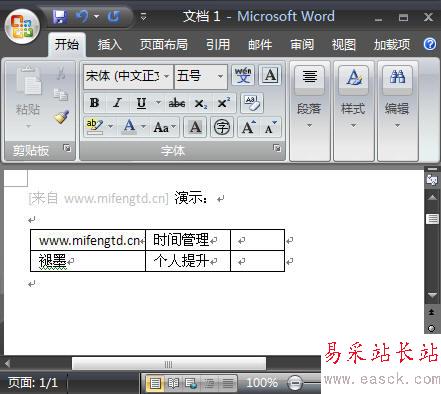
Task: Toggle Strikethrough abc formatting
Action: [177, 103]
